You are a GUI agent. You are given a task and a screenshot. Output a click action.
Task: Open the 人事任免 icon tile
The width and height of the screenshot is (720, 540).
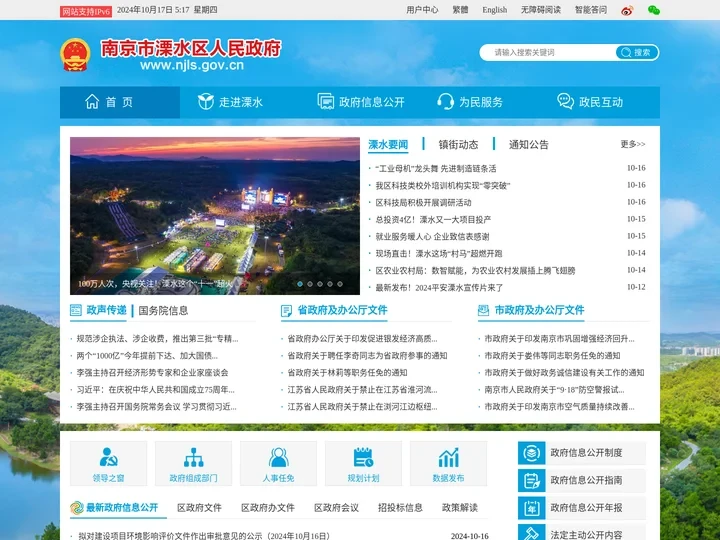(x=278, y=463)
